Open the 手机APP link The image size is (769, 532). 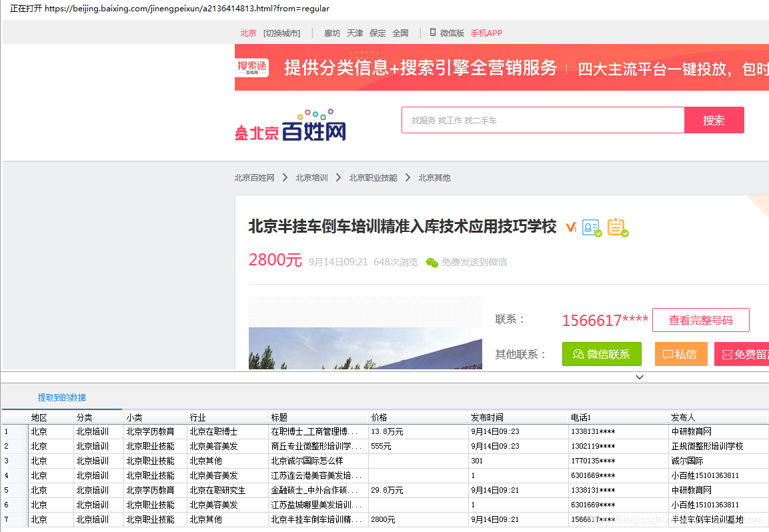[x=487, y=32]
